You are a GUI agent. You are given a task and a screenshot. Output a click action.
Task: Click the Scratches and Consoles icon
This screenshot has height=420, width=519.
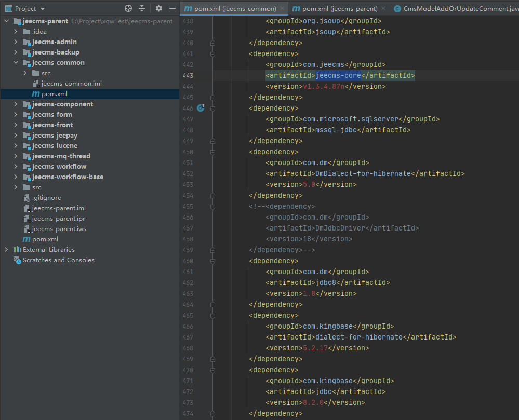[17, 260]
